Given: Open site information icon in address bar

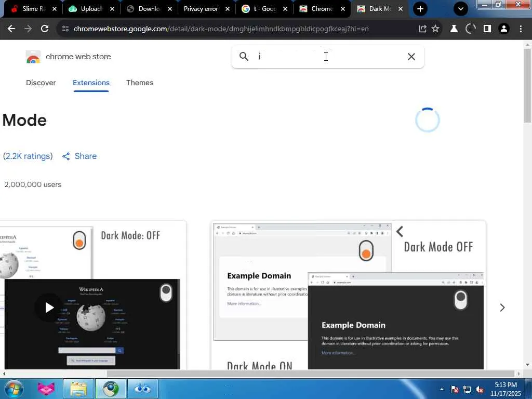Looking at the screenshot, I should 65,29.
